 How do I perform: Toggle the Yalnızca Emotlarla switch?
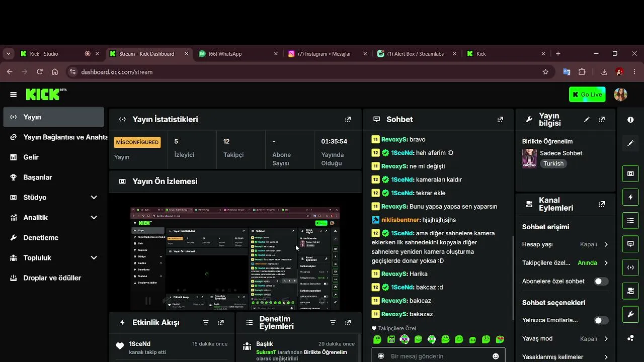(601, 320)
